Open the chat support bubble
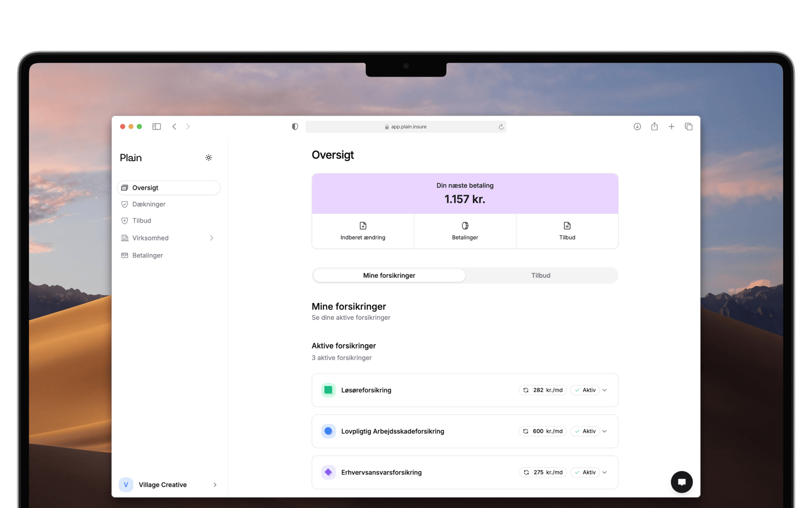The image size is (812, 508). 681,482
